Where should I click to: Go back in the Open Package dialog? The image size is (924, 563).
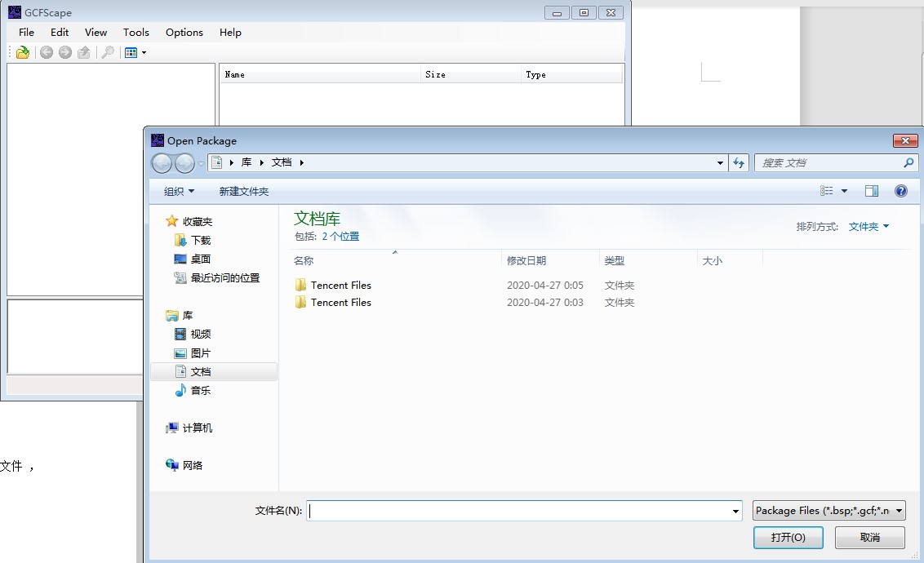[x=162, y=163]
